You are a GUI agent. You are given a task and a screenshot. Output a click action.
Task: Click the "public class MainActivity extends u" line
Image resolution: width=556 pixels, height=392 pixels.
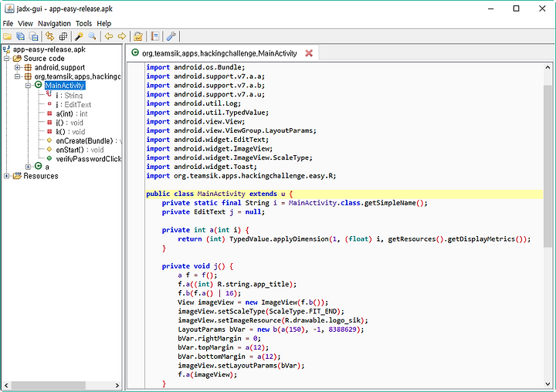[x=344, y=194]
